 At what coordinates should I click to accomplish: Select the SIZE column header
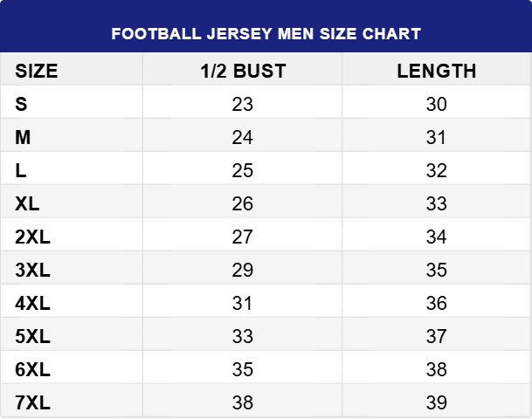click(x=37, y=72)
